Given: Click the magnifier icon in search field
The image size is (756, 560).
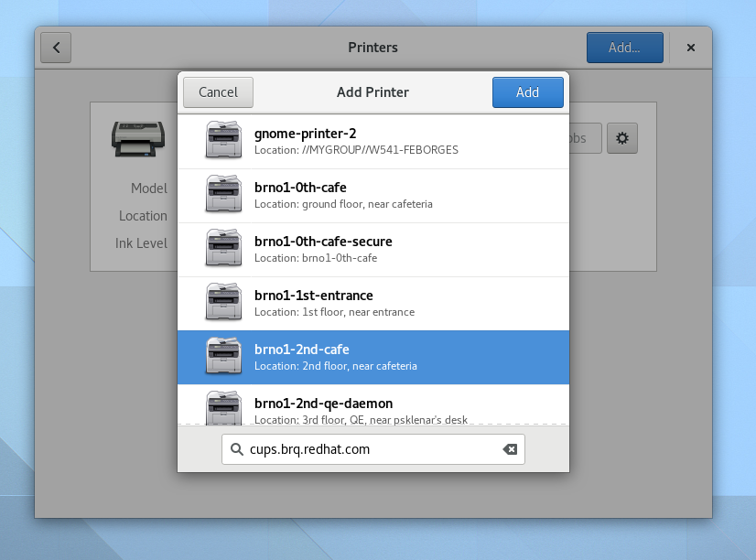Looking at the screenshot, I should 237,449.
